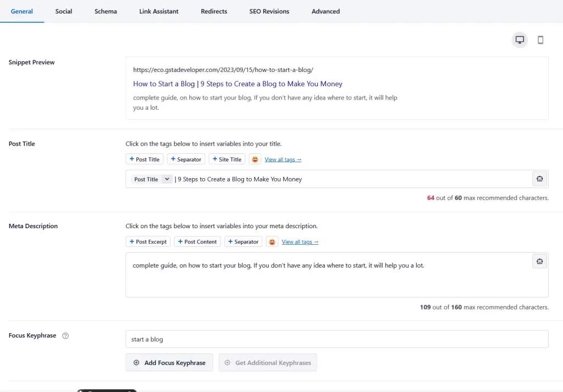The image size is (563, 392).
Task: Switch to mobile snippet preview icon
Action: 540,40
